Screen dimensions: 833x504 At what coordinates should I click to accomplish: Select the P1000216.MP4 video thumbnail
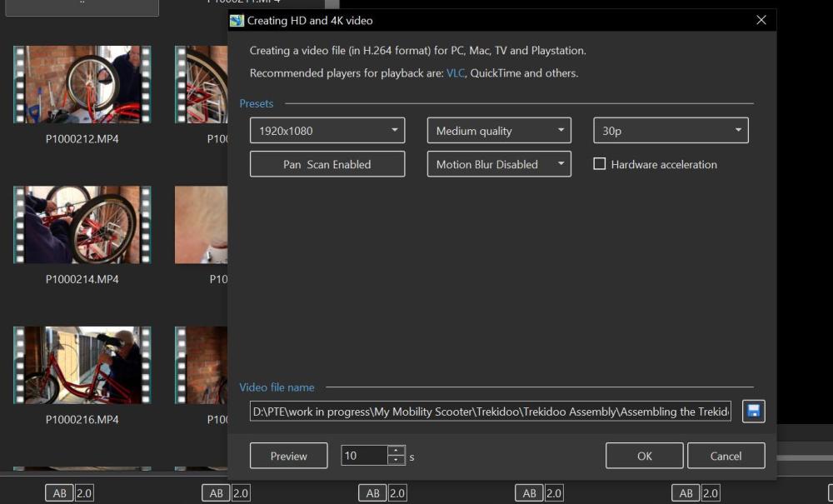[x=82, y=365]
